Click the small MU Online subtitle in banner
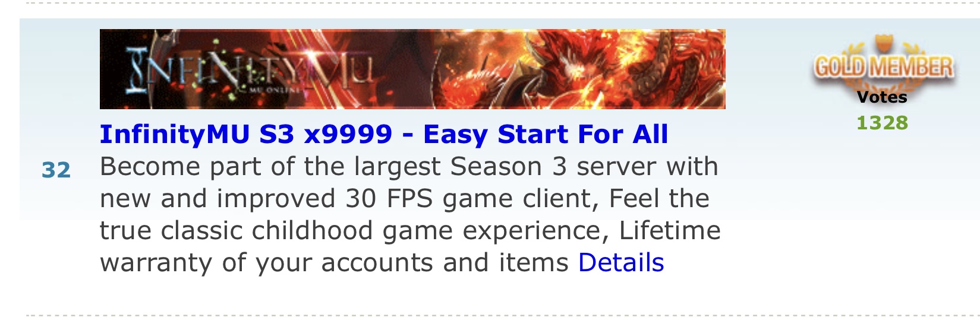Viewport: 980px width, 330px height. pos(275,89)
